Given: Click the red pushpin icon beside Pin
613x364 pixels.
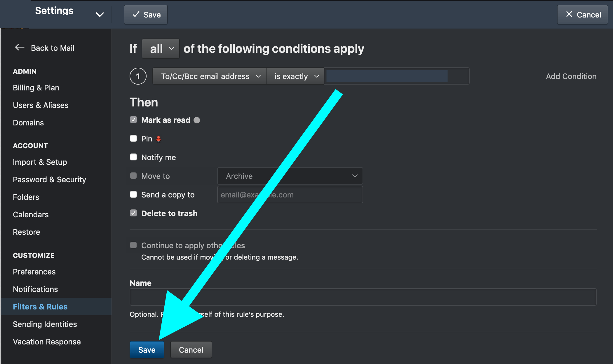Looking at the screenshot, I should [x=158, y=139].
